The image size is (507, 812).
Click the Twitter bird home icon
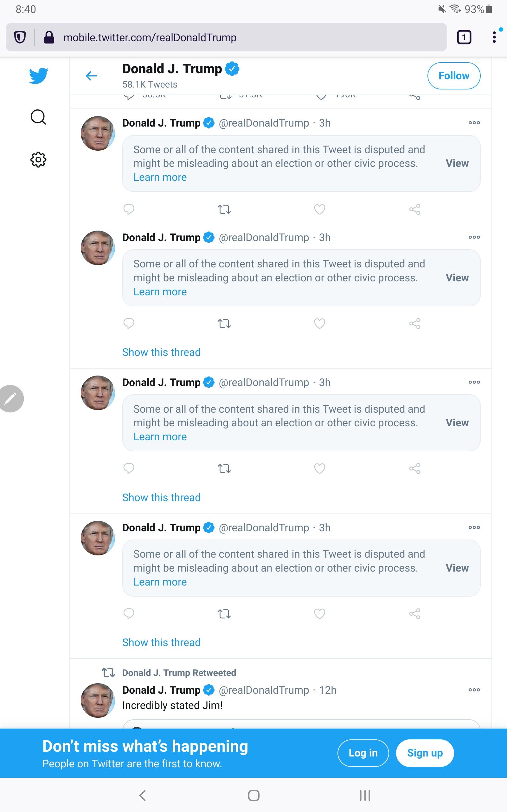(x=39, y=75)
